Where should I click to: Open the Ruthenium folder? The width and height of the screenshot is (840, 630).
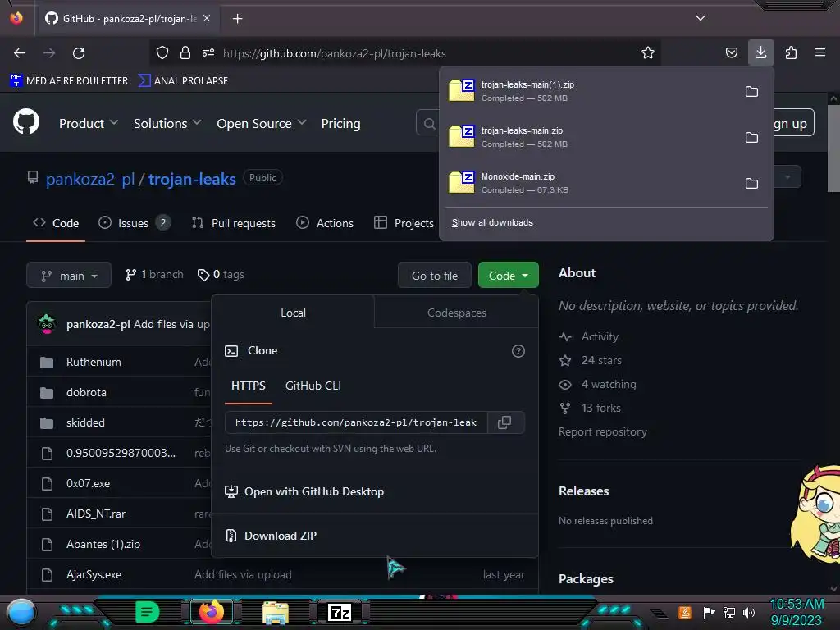point(94,362)
